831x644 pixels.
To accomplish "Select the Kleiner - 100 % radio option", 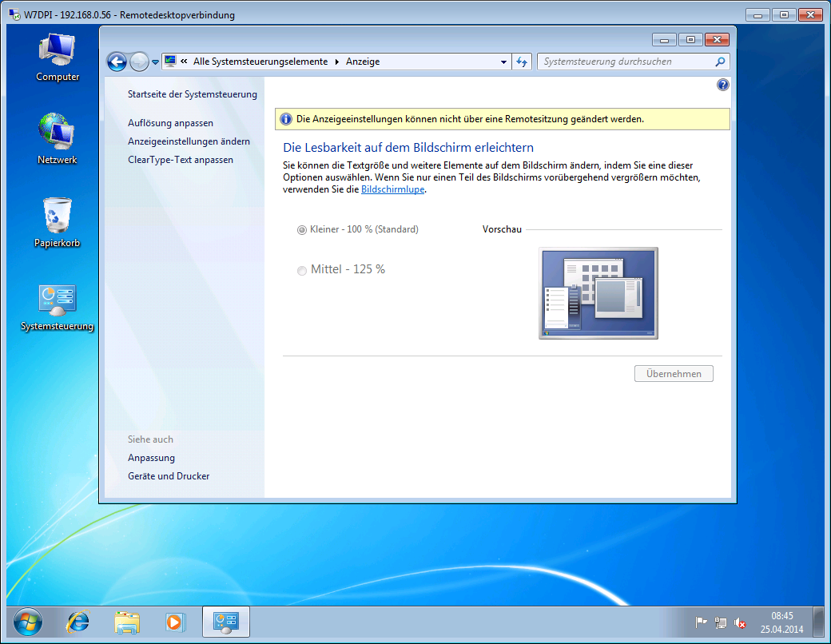I will point(302,230).
